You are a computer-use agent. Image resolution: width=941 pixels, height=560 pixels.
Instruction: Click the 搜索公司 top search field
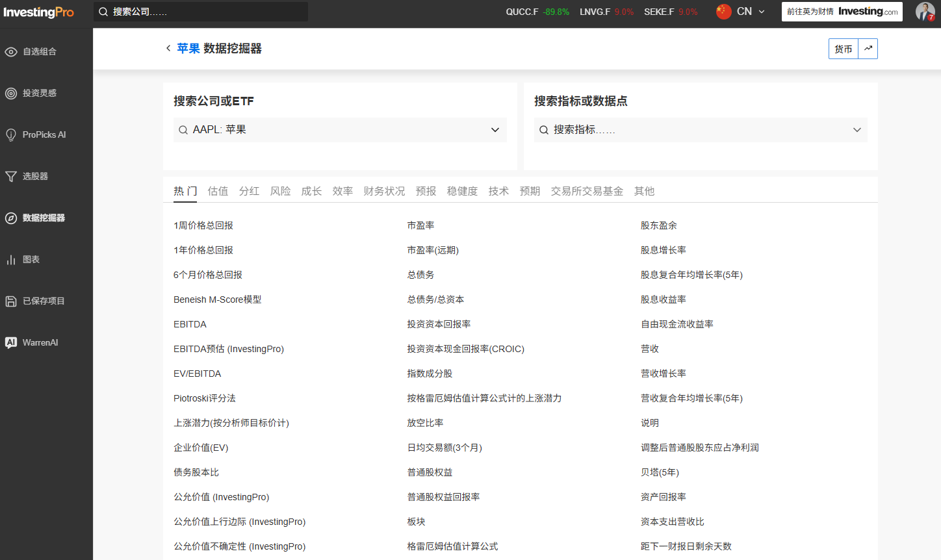pyautogui.click(x=201, y=12)
